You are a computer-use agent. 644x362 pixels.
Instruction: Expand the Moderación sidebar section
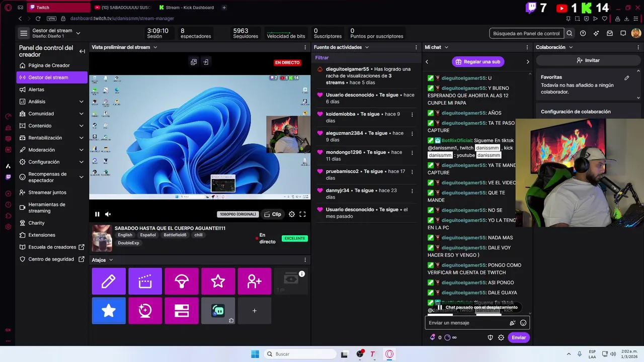[x=82, y=150]
